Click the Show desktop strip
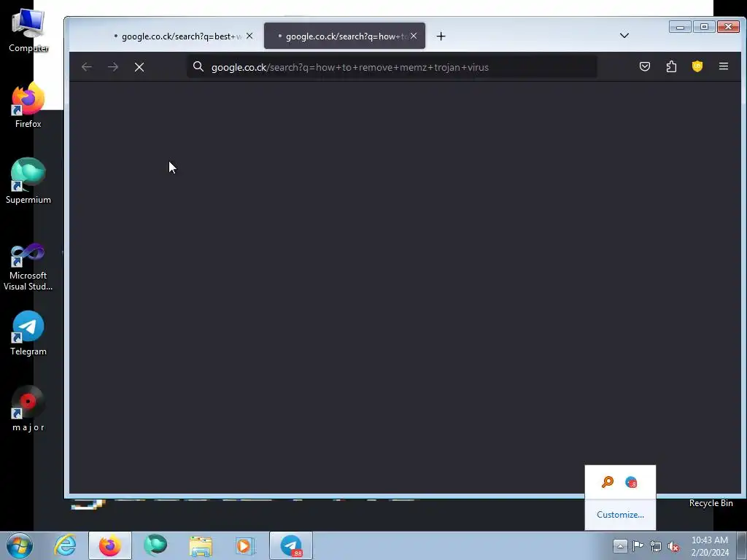This screenshot has width=747, height=560. click(x=742, y=545)
